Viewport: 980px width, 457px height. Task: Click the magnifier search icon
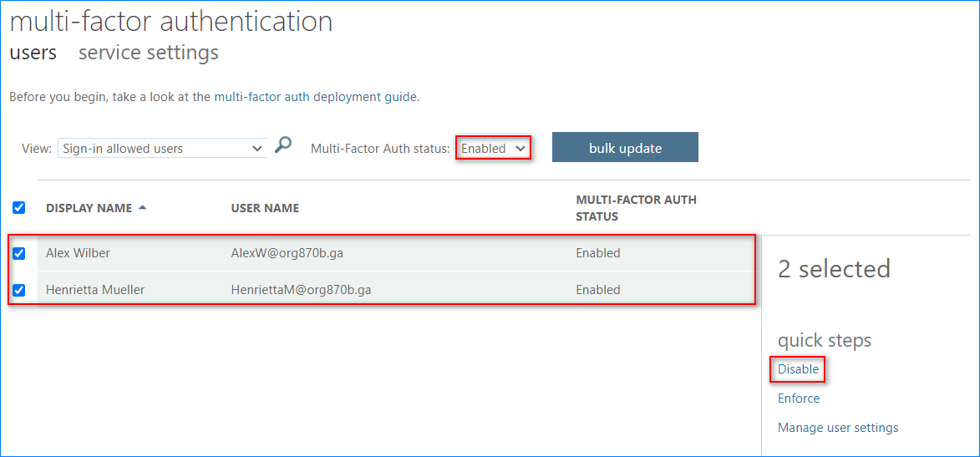click(x=283, y=145)
